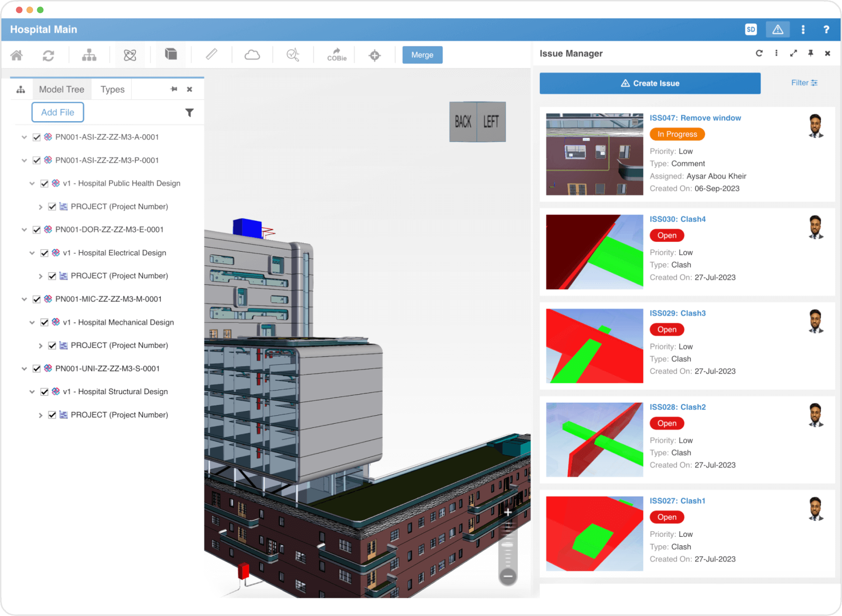The width and height of the screenshot is (842, 616).
Task: Uncheck PN001-UNI-ZZ-ZZ-M3-S-0001 checkbox
Action: (x=36, y=369)
